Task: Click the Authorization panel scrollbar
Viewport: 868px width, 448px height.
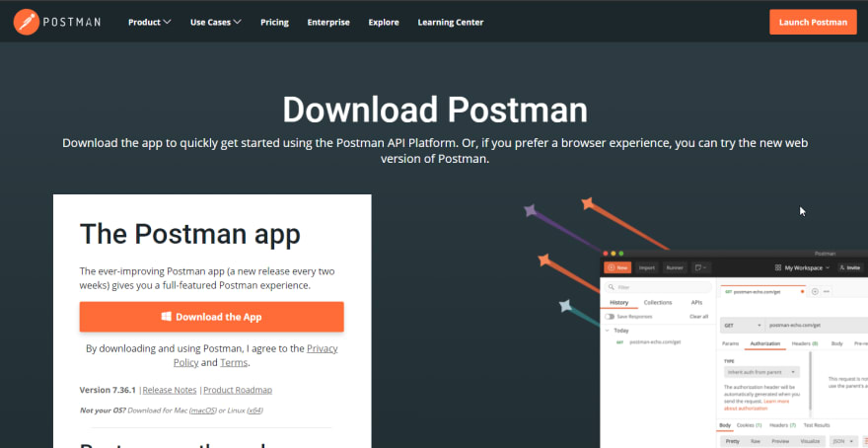Action: pyautogui.click(x=810, y=382)
